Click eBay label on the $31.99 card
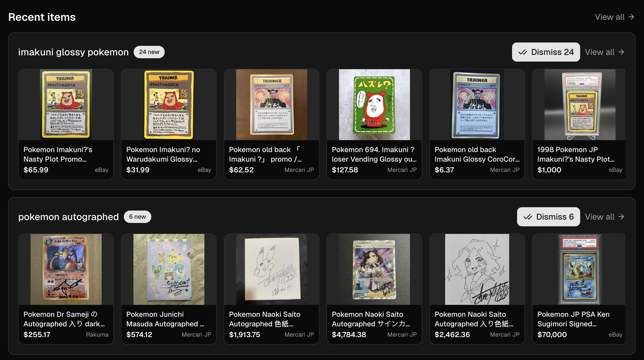This screenshot has width=644, height=360. [204, 170]
